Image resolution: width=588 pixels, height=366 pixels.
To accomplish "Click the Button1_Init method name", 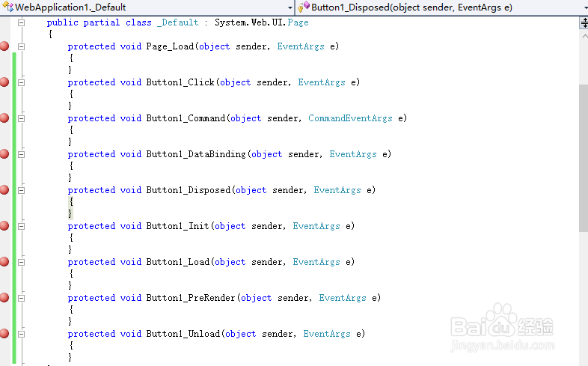I will point(178,226).
